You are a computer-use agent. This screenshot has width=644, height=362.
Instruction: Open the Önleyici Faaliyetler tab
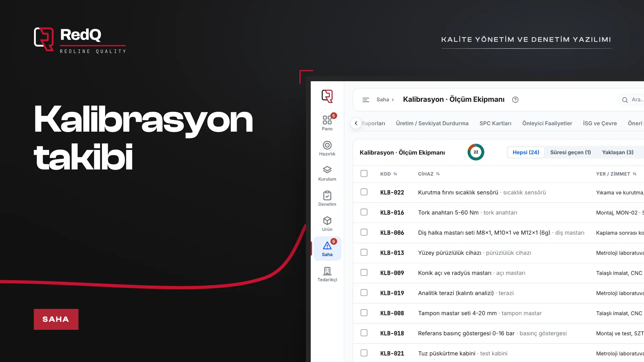547,123
